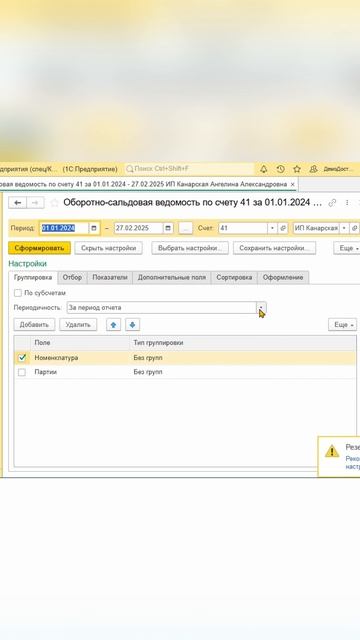The image size is (360, 640).
Task: Copy link with the chain icon near the title
Action: 332,202
